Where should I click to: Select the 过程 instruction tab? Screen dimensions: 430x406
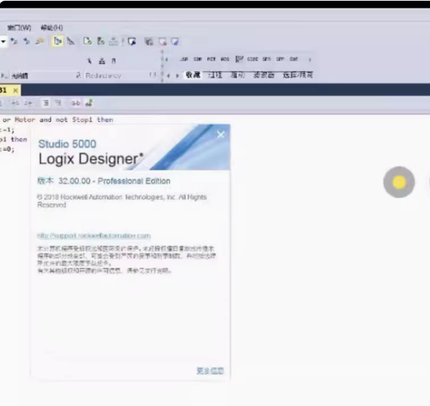click(x=215, y=75)
